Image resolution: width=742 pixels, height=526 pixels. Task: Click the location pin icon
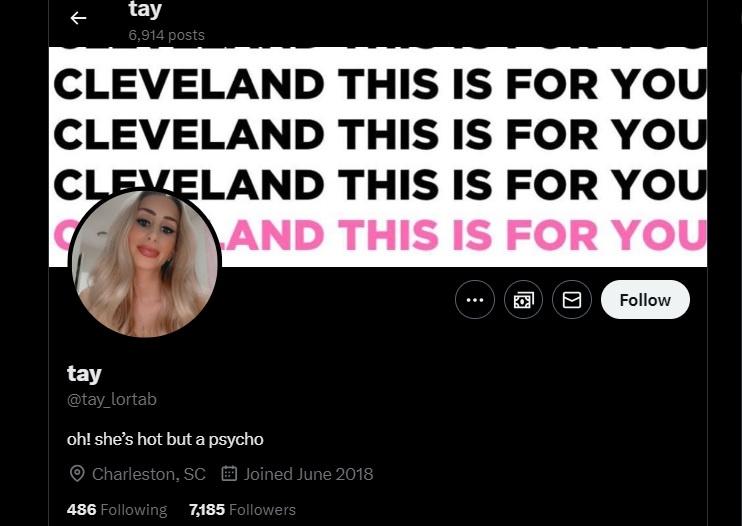pyautogui.click(x=77, y=473)
